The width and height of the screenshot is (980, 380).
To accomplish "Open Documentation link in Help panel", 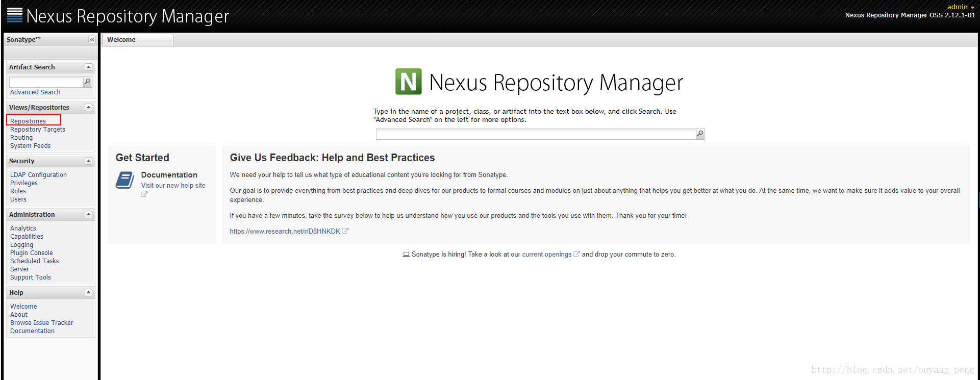I will [x=32, y=331].
